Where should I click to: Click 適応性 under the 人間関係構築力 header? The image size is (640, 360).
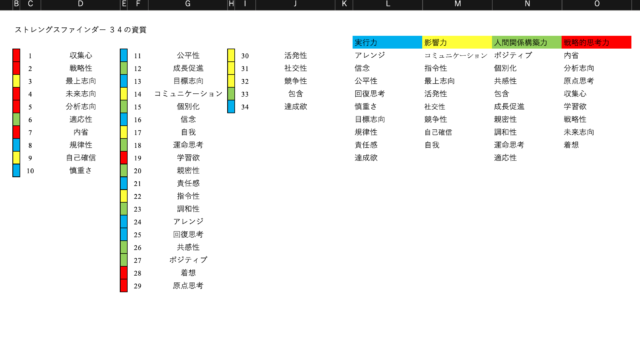point(505,158)
